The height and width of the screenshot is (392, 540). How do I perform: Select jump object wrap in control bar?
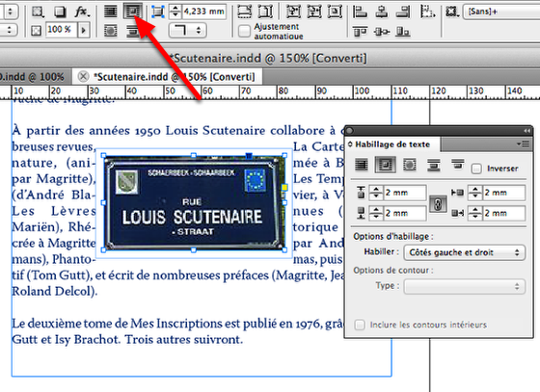coord(133,31)
